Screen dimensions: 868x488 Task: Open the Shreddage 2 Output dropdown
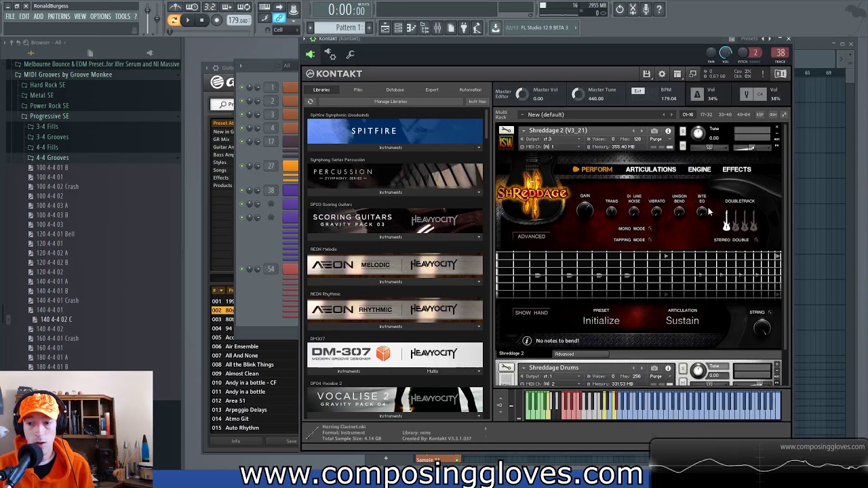pyautogui.click(x=550, y=139)
